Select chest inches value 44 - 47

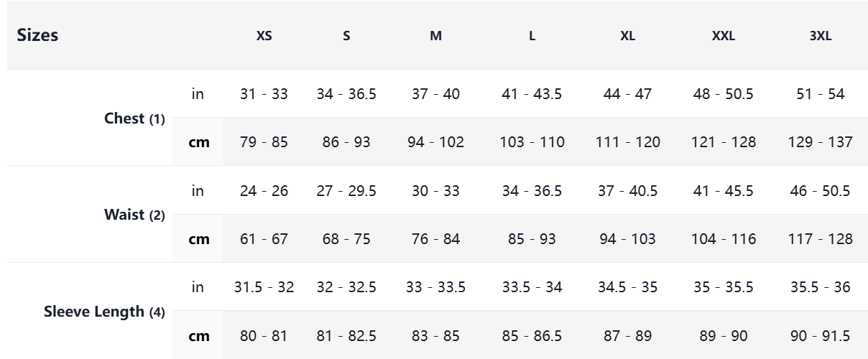627,94
